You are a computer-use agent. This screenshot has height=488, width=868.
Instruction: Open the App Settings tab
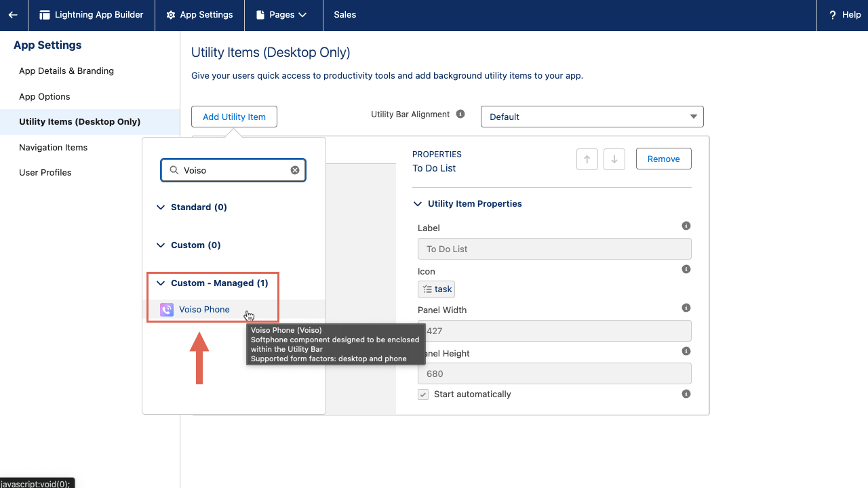(200, 15)
